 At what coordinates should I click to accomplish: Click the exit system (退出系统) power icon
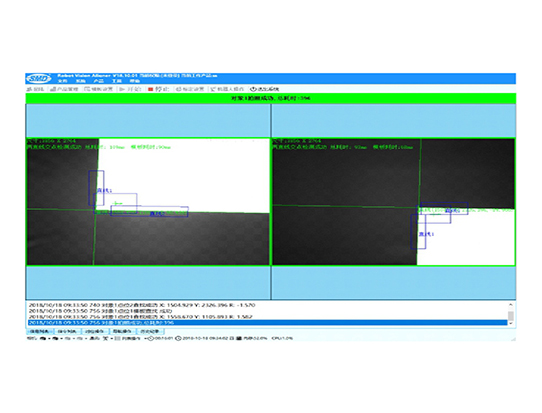[253, 89]
